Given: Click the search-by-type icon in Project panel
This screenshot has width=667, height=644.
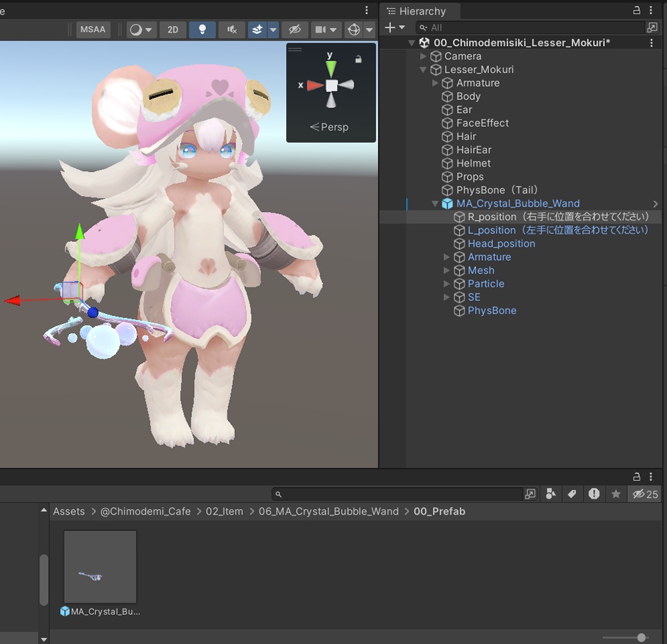Looking at the screenshot, I should [x=550, y=494].
